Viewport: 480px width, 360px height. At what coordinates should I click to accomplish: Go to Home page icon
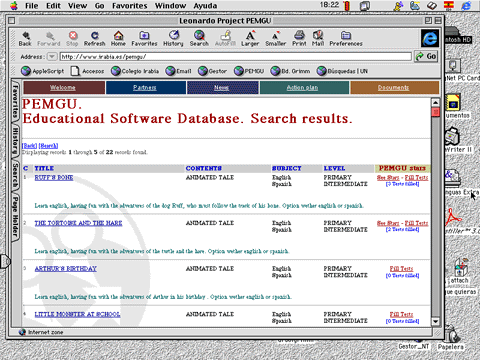(118, 39)
